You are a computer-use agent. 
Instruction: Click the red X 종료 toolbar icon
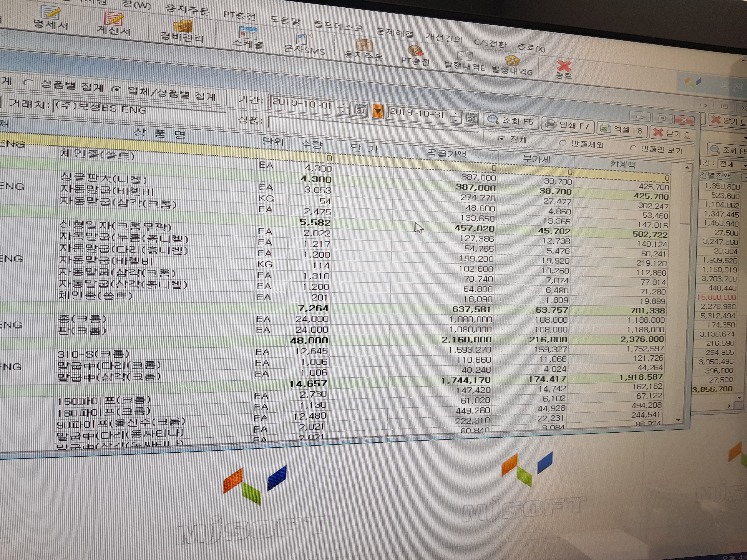point(564,69)
